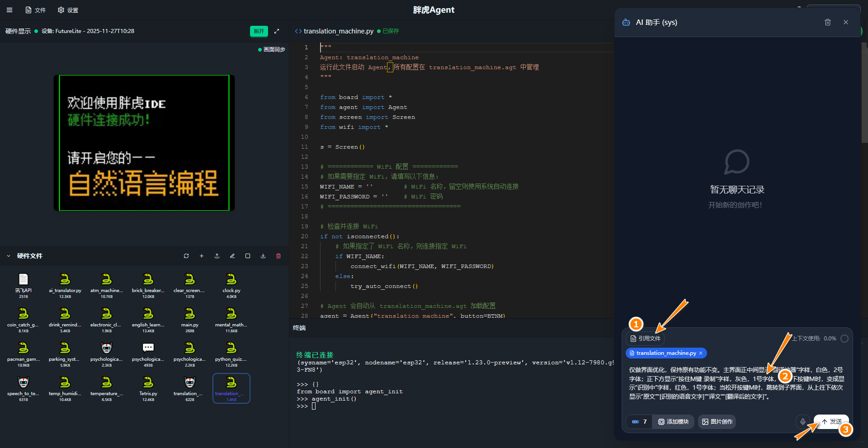Remove the translation_machine.py reference chip

(701, 353)
